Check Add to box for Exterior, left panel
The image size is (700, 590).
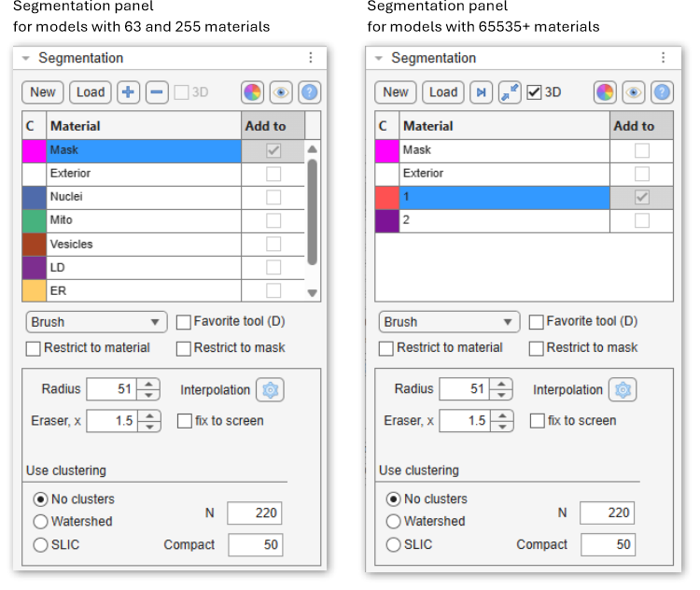pos(273,174)
